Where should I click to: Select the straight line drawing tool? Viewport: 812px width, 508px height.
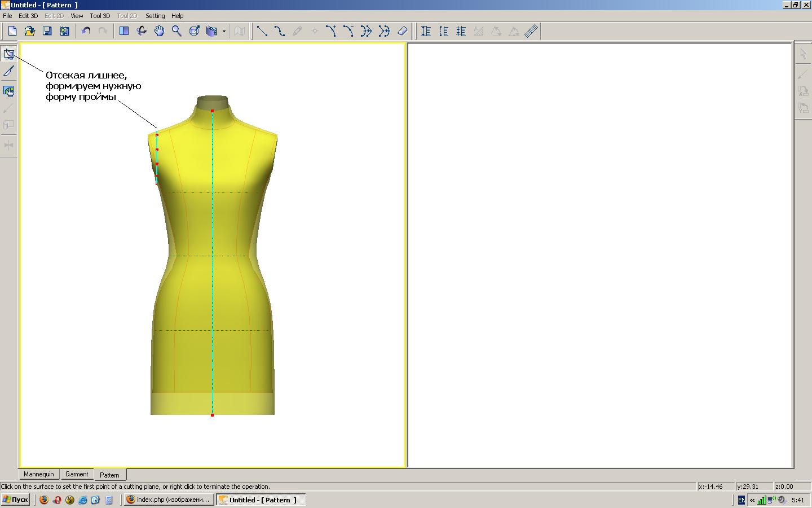pos(262,31)
